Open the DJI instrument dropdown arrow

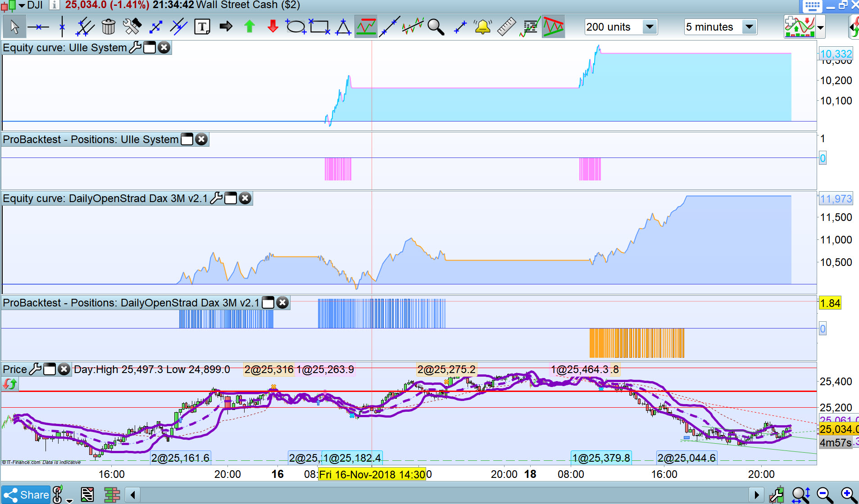[x=22, y=5]
